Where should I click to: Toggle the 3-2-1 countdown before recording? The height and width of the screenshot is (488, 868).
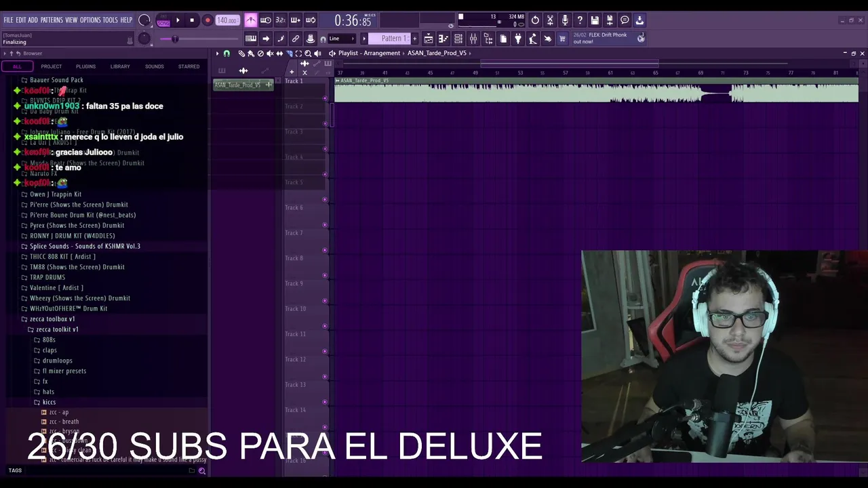(x=281, y=20)
